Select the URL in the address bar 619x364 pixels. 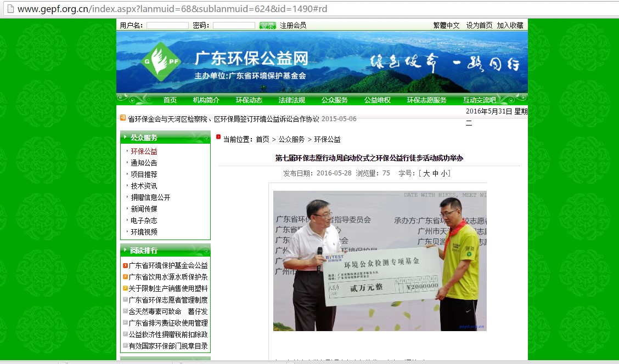(x=172, y=9)
